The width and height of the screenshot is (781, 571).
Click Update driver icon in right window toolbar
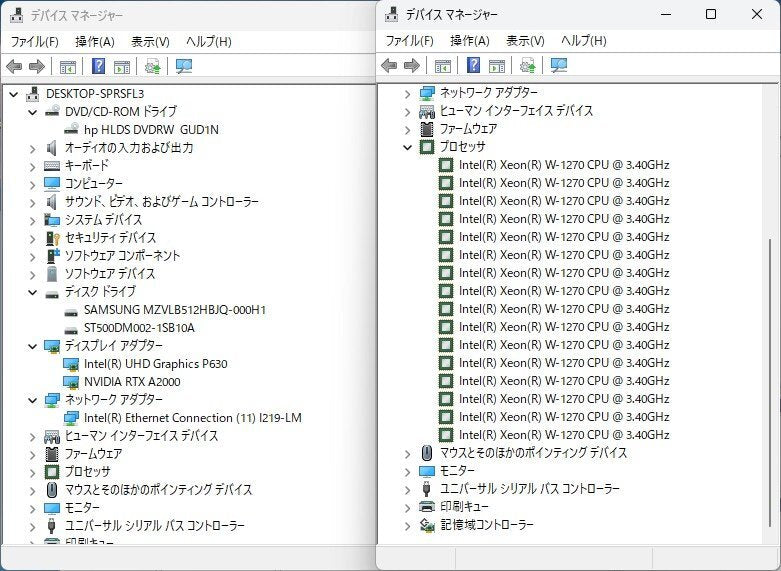point(527,65)
